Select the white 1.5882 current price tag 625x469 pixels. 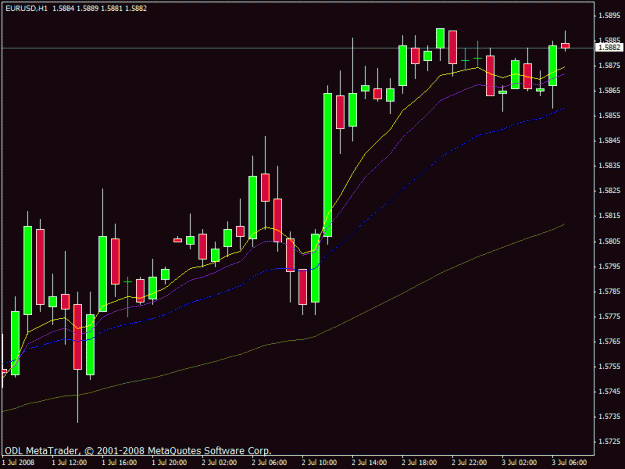[x=609, y=47]
